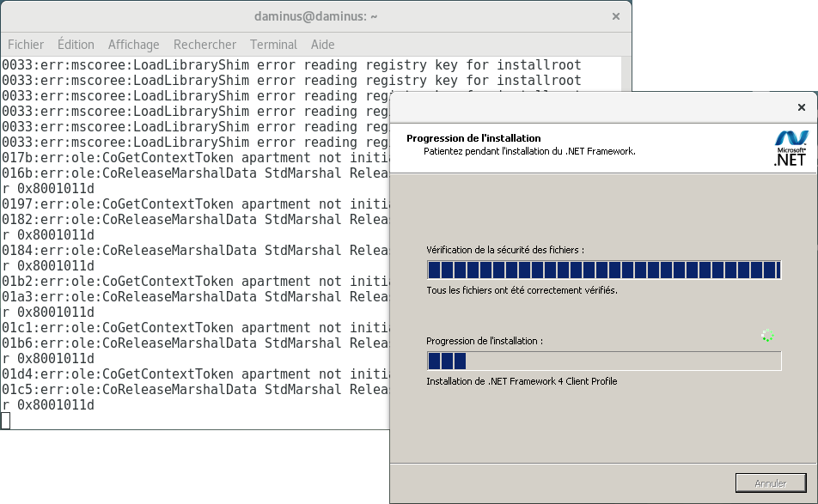Open the Fichier menu
The image size is (818, 504).
coord(26,45)
